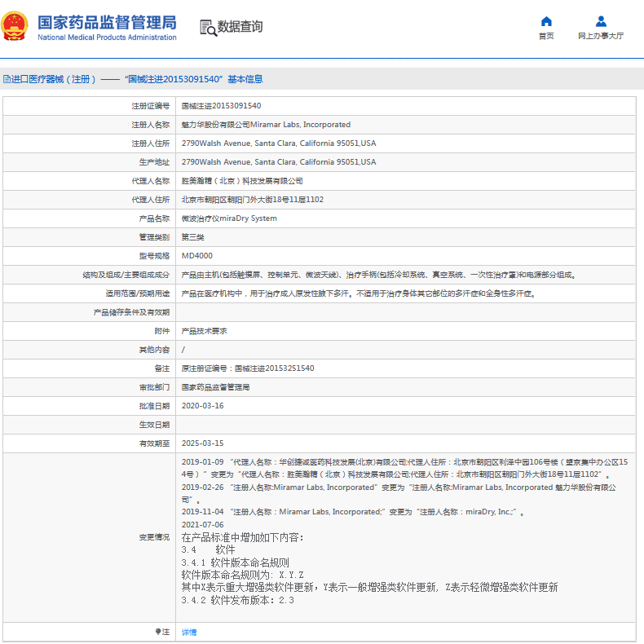Open the 数据查询 search icon
This screenshot has height=644, width=644.
(208, 28)
